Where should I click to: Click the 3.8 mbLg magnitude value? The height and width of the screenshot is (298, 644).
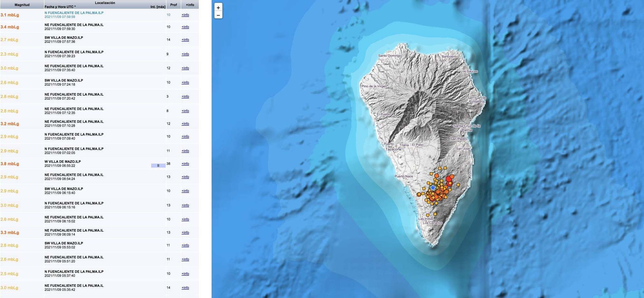(10, 164)
